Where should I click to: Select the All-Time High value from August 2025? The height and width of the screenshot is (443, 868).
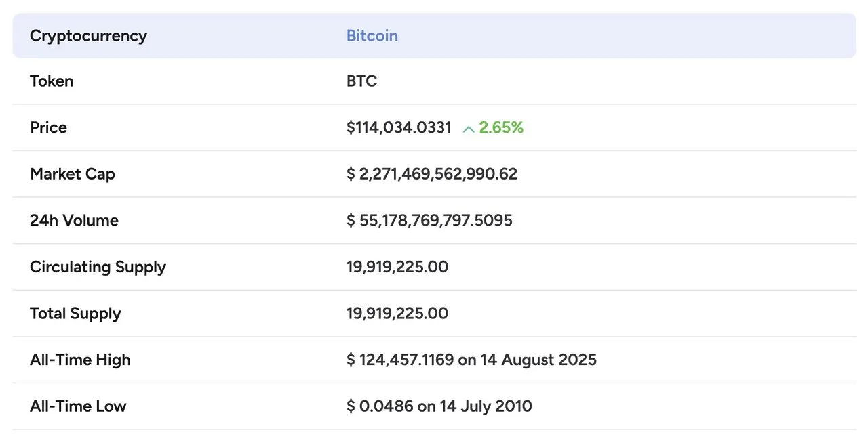(x=471, y=360)
